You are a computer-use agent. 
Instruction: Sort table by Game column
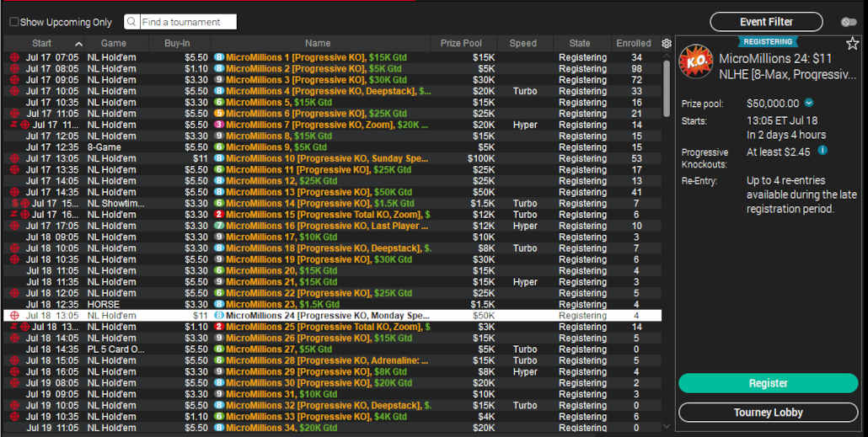click(x=114, y=43)
